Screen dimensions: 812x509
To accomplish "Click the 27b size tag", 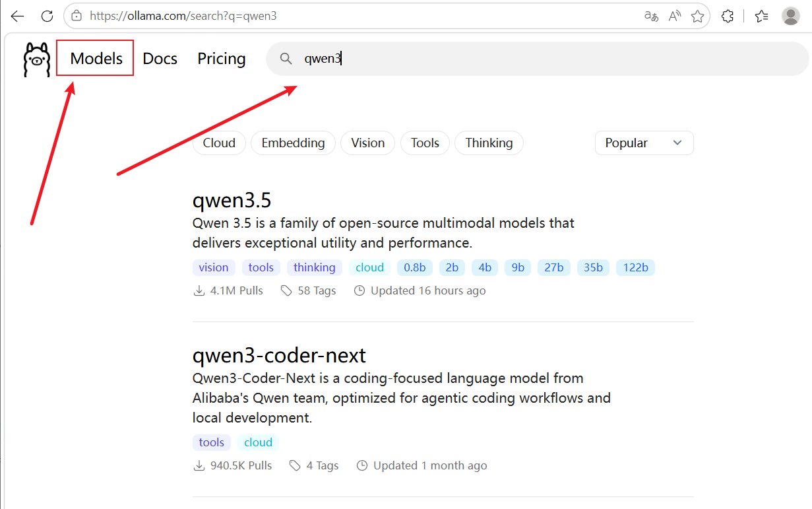I will (x=554, y=267).
